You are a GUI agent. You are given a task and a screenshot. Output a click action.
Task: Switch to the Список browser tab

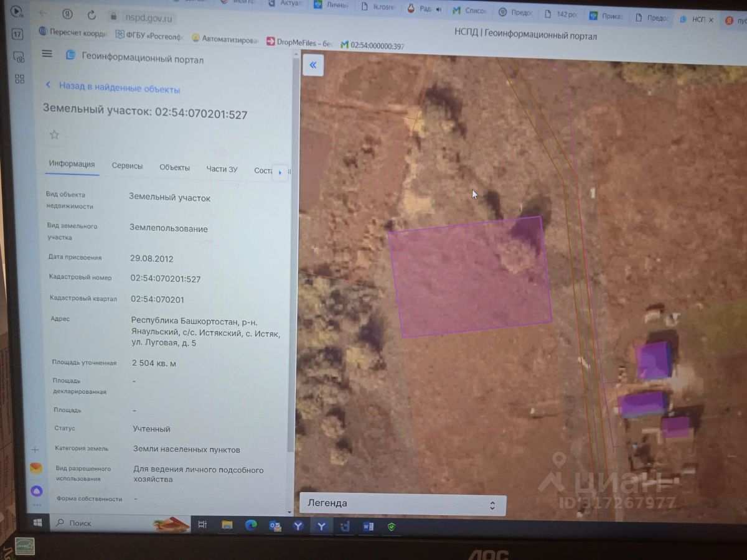point(471,11)
